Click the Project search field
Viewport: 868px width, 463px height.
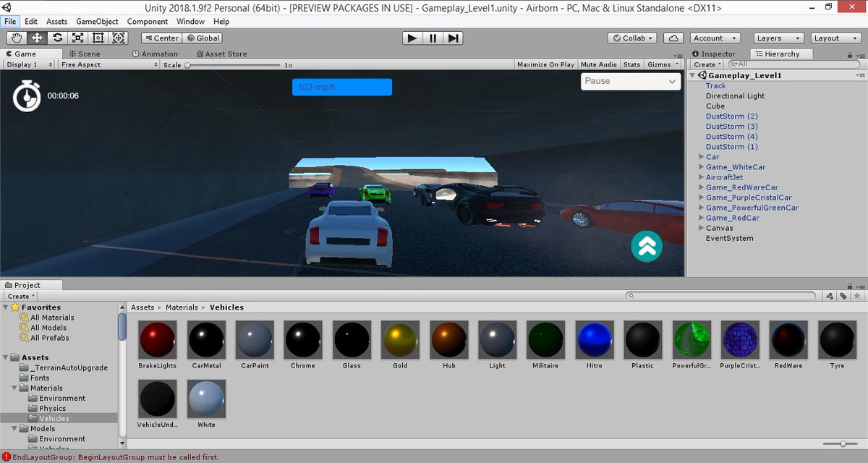coord(721,296)
